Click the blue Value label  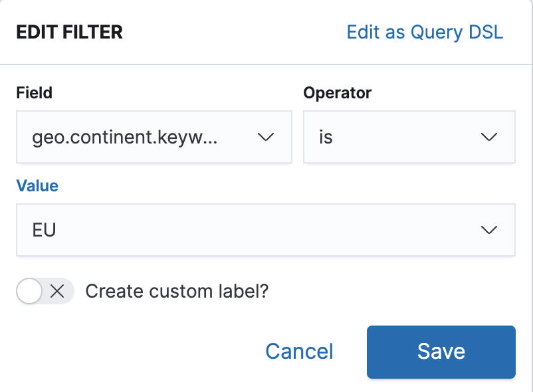point(37,185)
